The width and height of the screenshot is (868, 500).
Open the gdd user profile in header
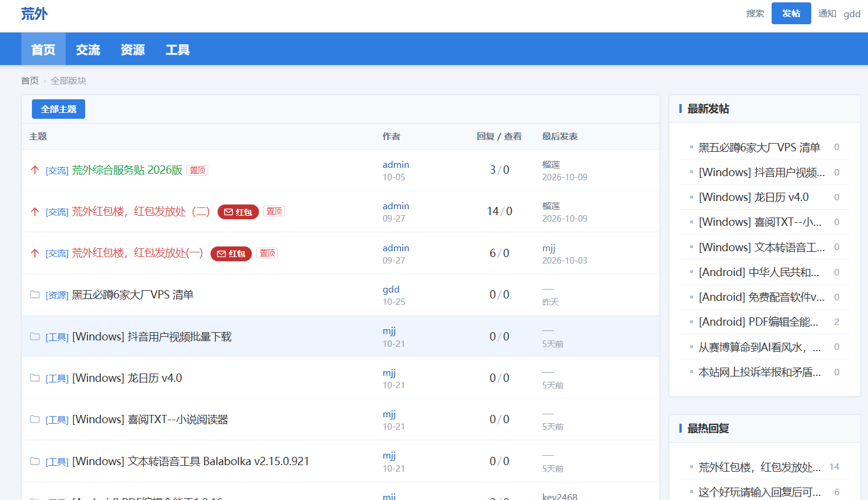(x=852, y=14)
